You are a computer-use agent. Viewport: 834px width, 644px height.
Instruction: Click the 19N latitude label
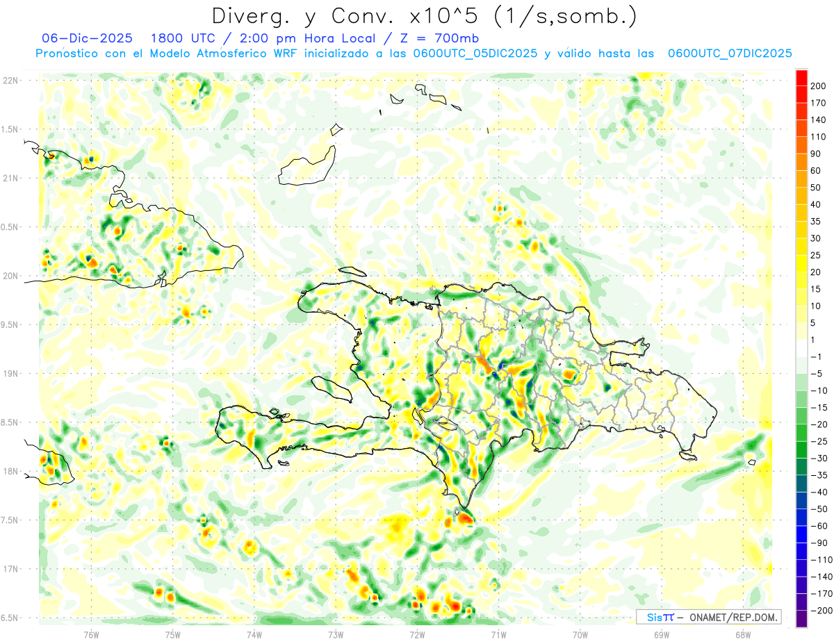pyautogui.click(x=10, y=374)
